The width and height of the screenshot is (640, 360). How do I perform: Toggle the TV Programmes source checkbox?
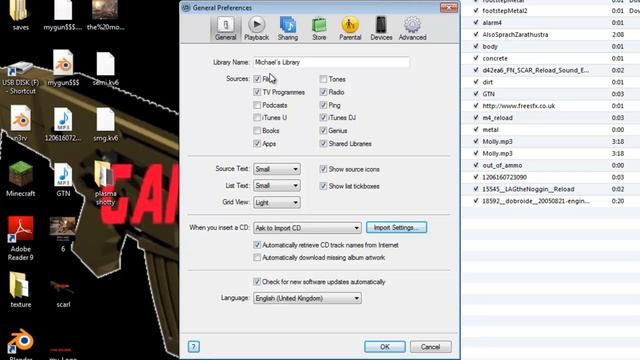[257, 92]
